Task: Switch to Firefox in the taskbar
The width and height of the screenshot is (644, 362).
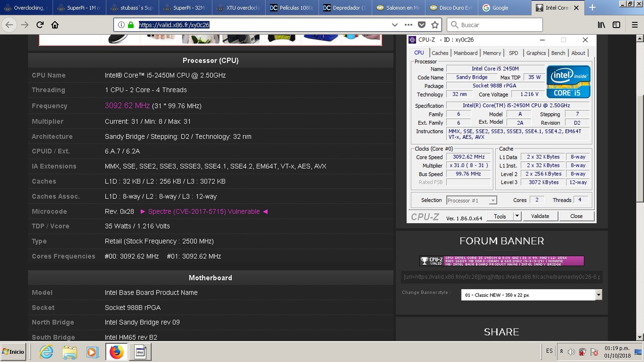Action: pyautogui.click(x=116, y=352)
